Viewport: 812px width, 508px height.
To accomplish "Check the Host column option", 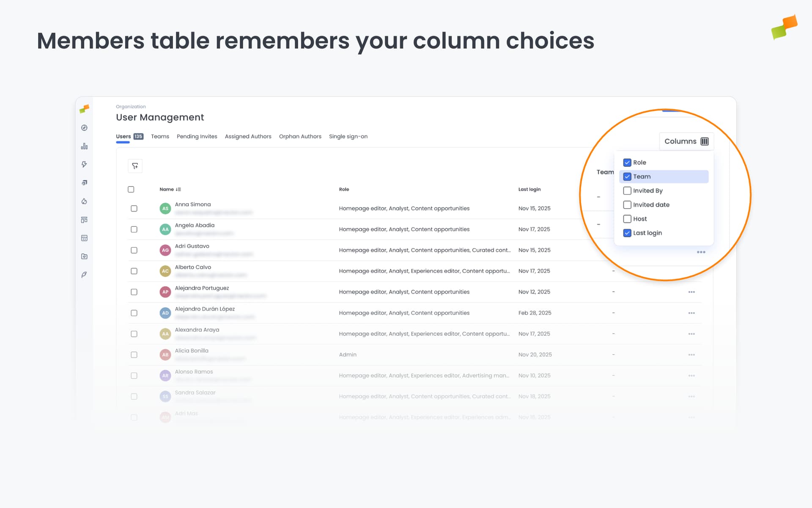I will coord(627,219).
